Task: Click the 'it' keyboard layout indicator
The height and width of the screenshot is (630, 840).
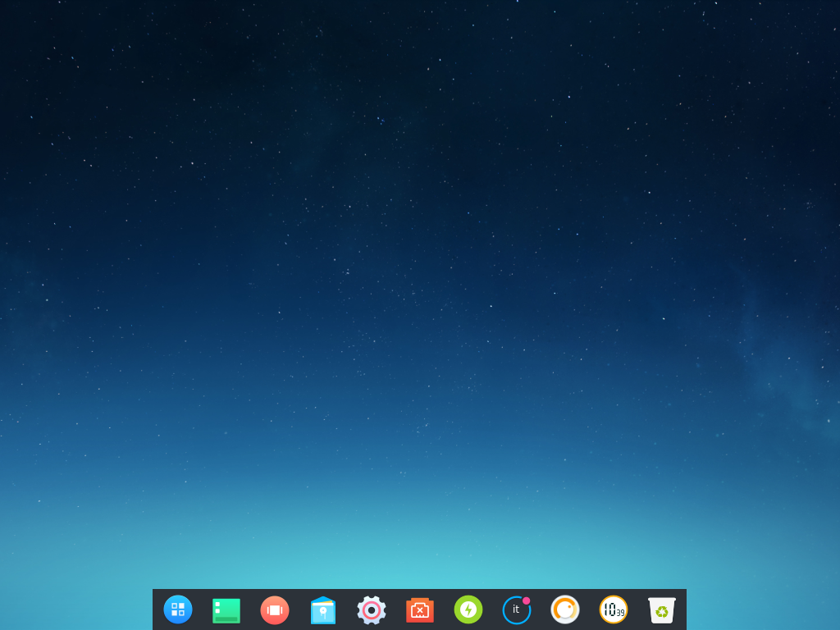Action: tap(516, 610)
